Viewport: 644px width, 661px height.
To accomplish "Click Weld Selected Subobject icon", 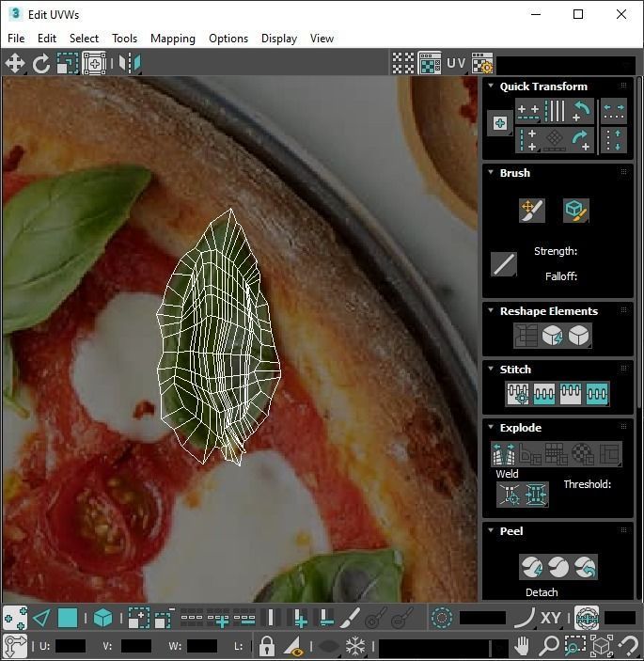I will point(536,495).
